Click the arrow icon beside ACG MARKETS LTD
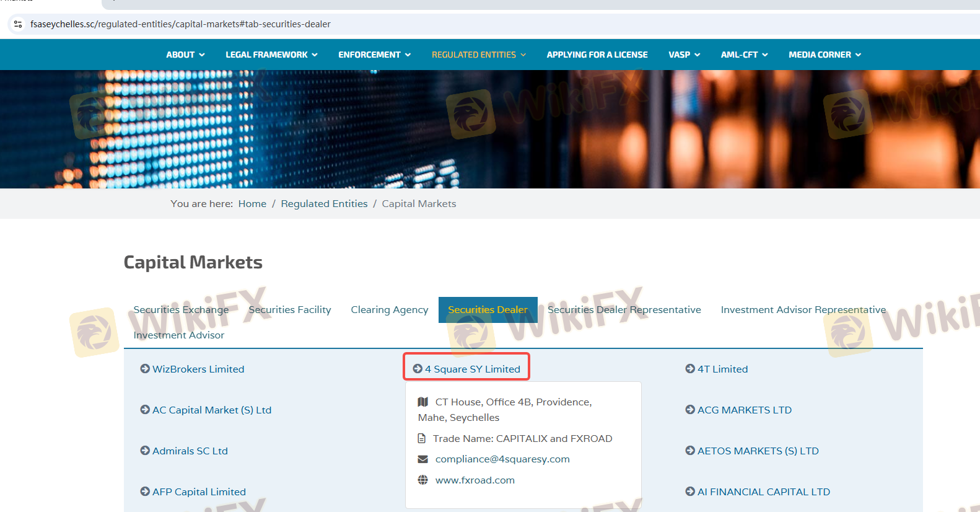The width and height of the screenshot is (980, 512). click(x=690, y=410)
